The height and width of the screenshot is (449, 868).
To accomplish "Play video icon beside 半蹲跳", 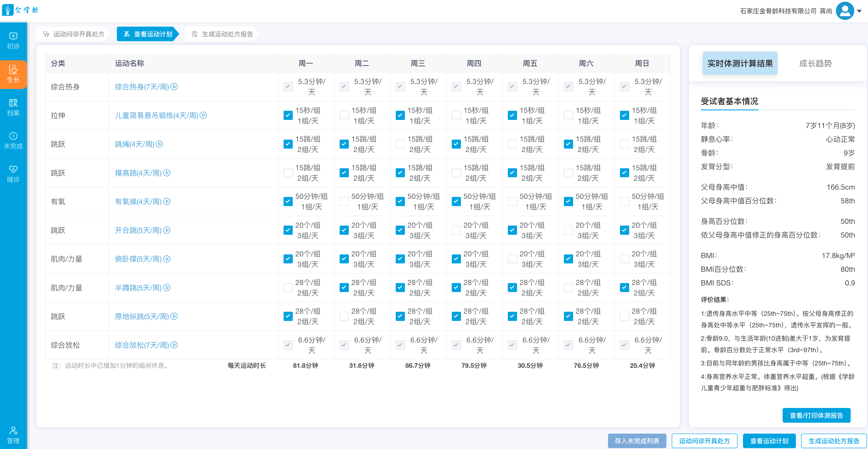I will click(x=167, y=288).
